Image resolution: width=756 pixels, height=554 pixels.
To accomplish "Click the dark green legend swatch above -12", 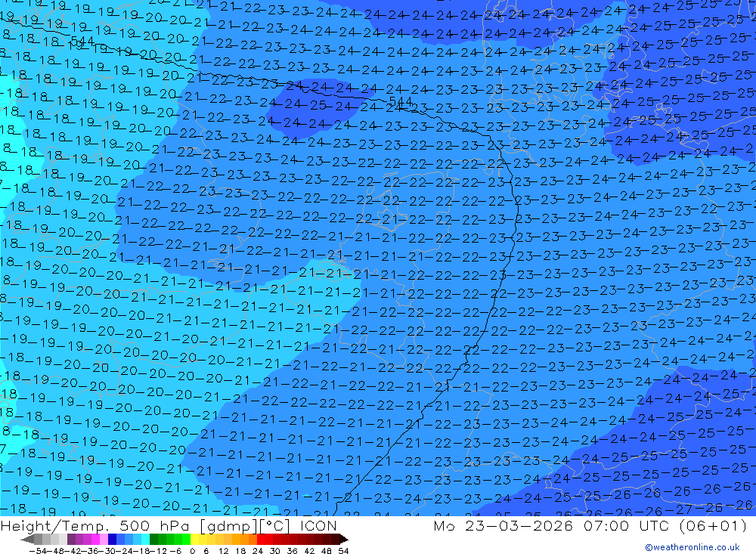I will tap(153, 539).
